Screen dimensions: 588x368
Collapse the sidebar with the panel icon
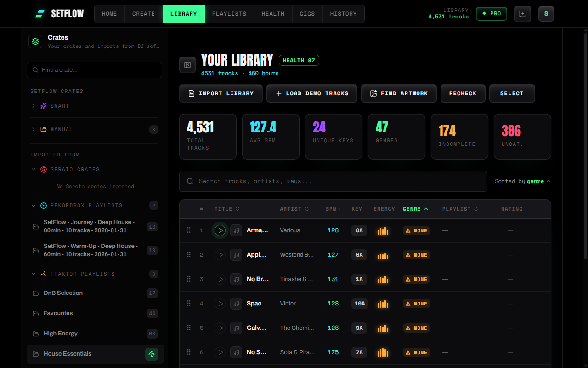[187, 65]
